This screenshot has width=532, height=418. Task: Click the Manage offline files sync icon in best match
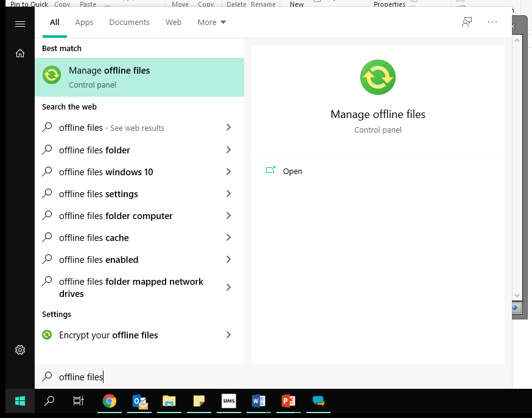(52, 75)
